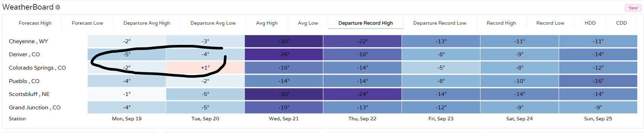Click the pink Beta badge
The height and width of the screenshot is (133, 644).
pyautogui.click(x=633, y=8)
